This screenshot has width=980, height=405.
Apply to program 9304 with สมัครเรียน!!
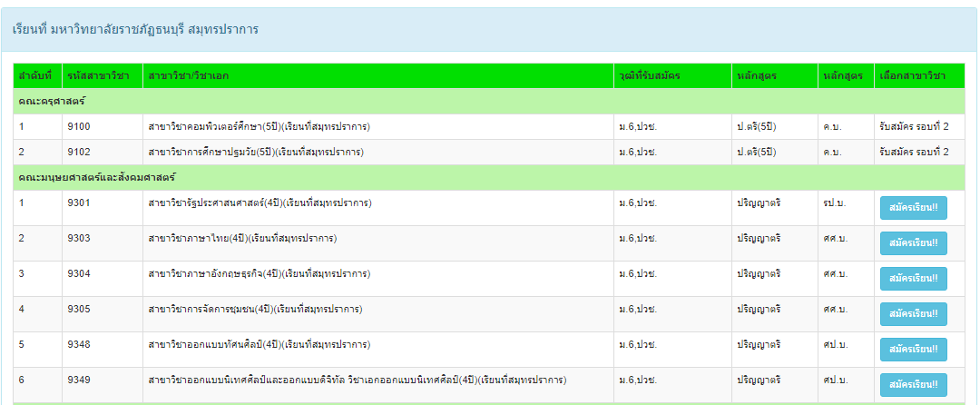913,279
